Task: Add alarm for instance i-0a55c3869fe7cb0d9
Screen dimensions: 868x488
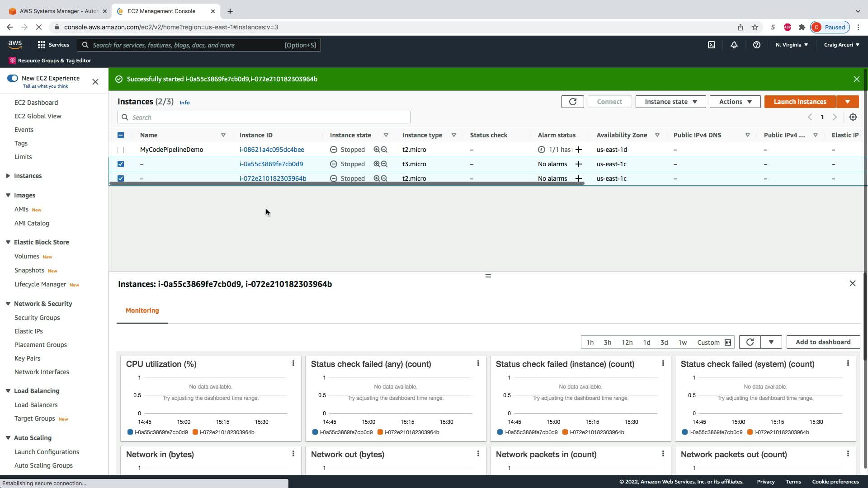Action: pos(578,164)
